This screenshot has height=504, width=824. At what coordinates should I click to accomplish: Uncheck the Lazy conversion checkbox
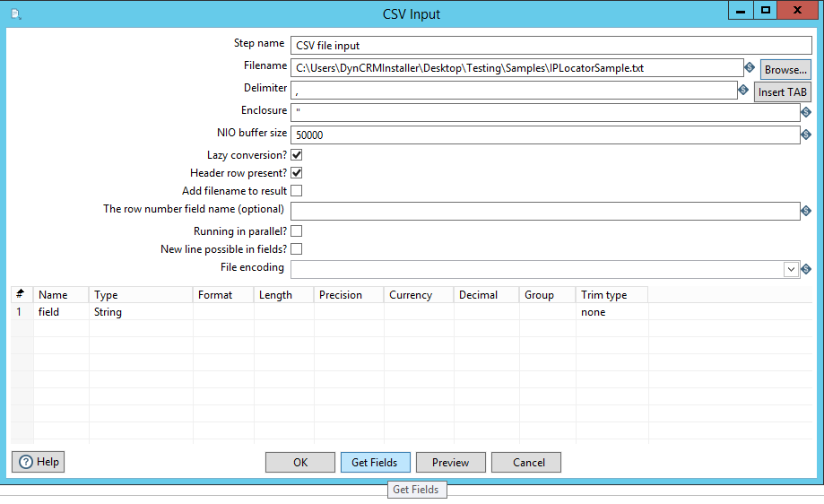(296, 155)
